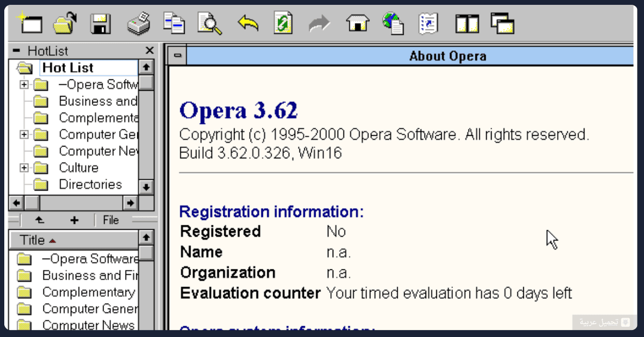Select Computer News in the lower list
Viewport: 644px width, 337px height.
89,325
